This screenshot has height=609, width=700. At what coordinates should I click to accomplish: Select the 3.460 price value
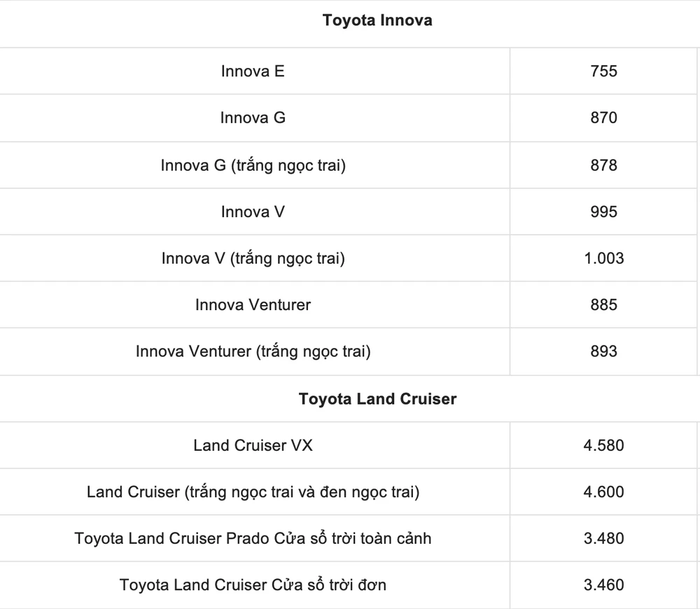[x=603, y=585]
